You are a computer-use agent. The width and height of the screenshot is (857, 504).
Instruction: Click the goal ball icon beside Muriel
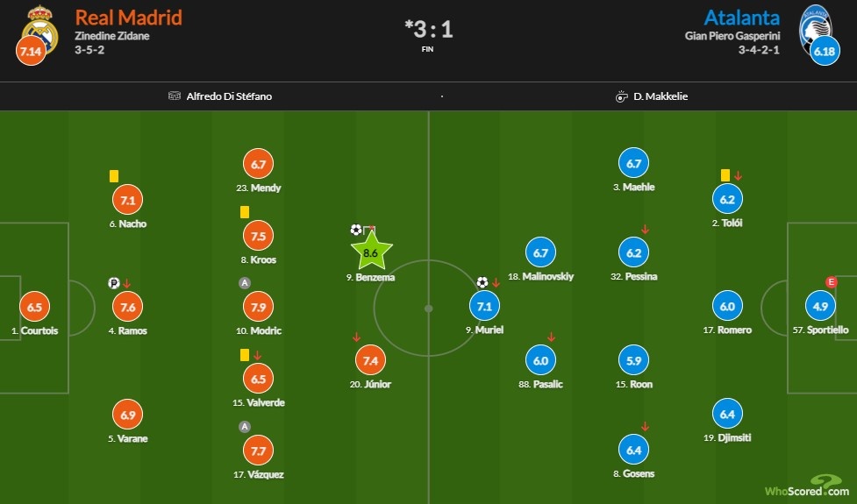(x=482, y=282)
